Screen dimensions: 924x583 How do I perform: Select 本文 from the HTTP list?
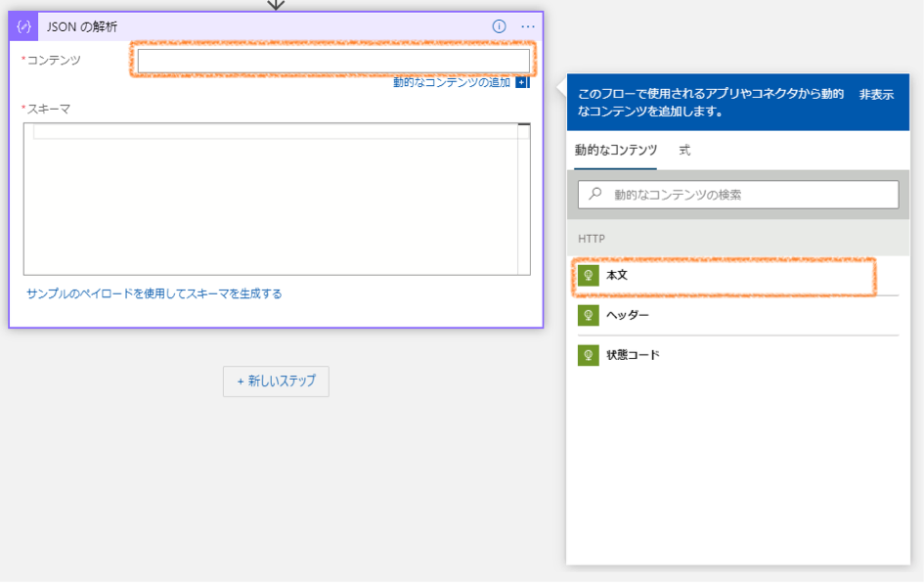[738, 275]
